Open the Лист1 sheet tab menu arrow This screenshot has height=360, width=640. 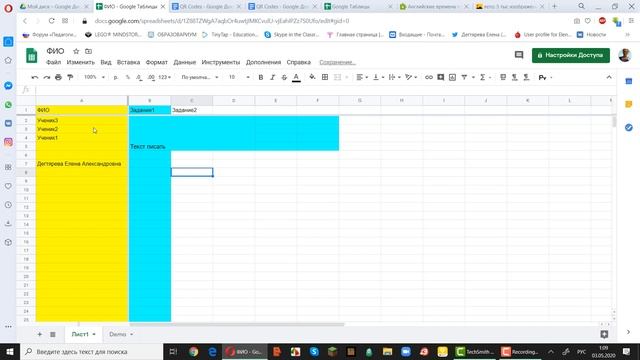(x=94, y=334)
